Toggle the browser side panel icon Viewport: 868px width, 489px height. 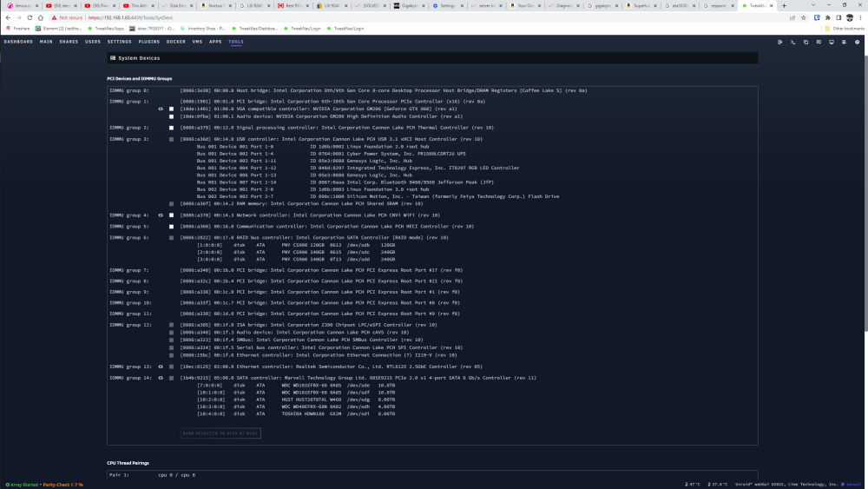838,17
